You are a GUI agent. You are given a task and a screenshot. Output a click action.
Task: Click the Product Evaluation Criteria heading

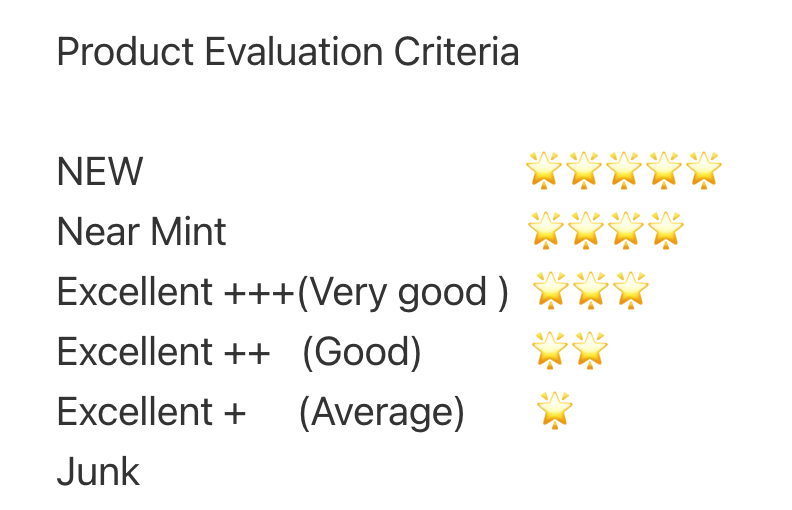point(288,52)
